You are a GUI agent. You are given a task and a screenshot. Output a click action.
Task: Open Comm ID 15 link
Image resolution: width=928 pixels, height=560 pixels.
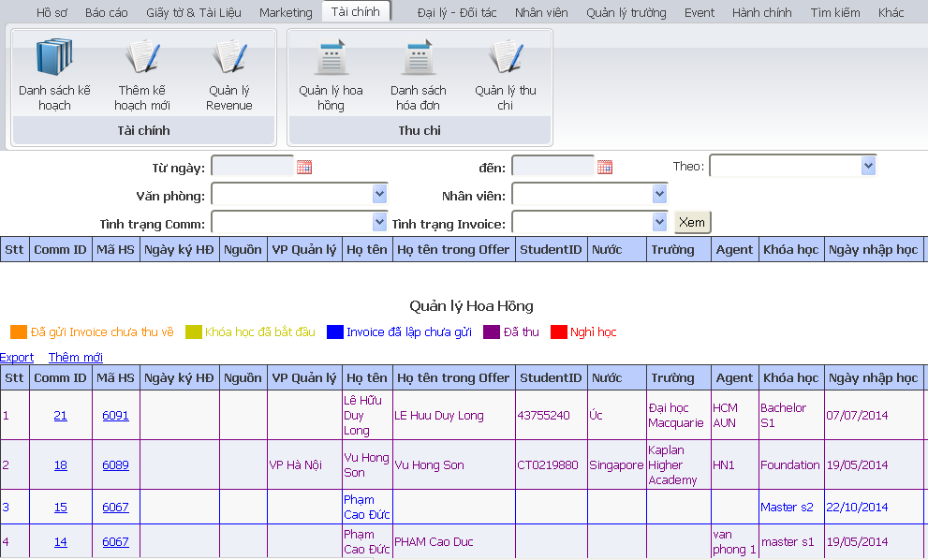tap(60, 508)
